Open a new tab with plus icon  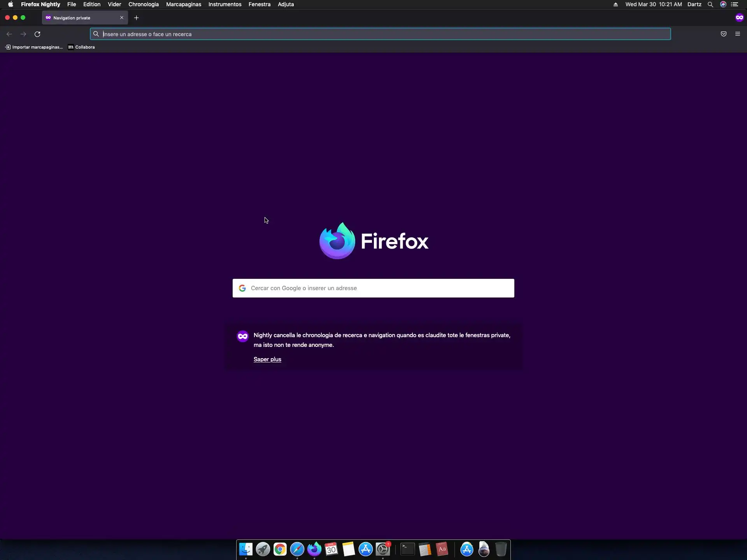136,18
